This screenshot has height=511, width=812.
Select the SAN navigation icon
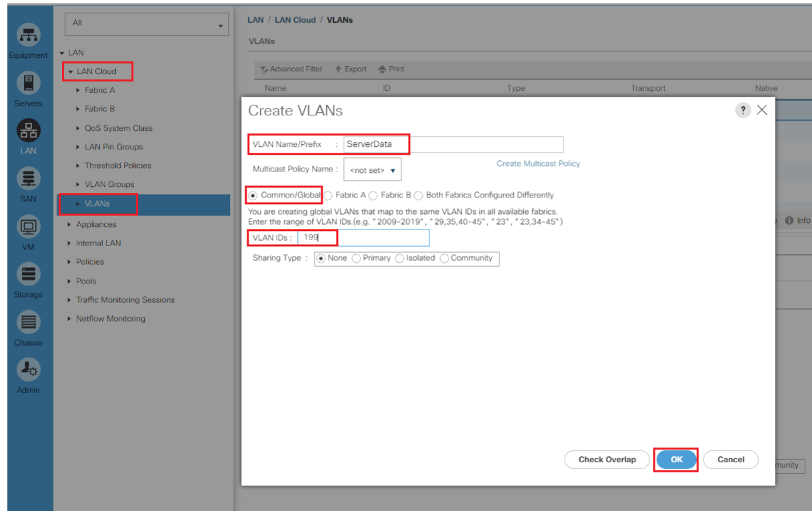coord(28,179)
